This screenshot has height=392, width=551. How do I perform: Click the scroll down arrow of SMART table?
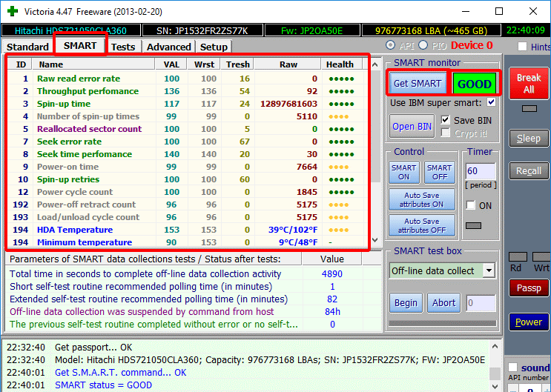coord(375,240)
